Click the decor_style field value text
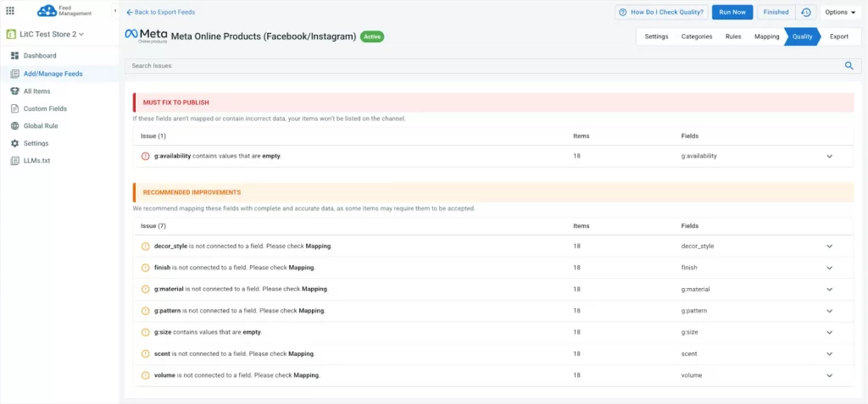This screenshot has height=404, width=868. (x=698, y=246)
